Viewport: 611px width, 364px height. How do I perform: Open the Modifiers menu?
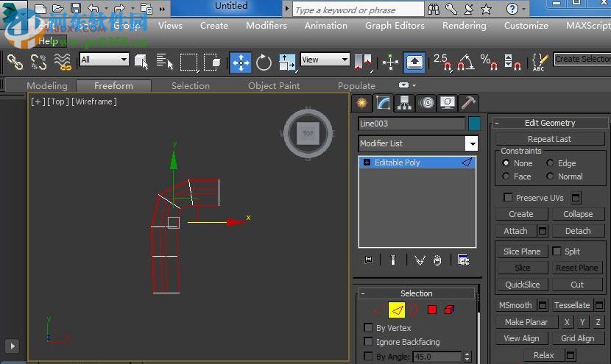pyautogui.click(x=266, y=25)
